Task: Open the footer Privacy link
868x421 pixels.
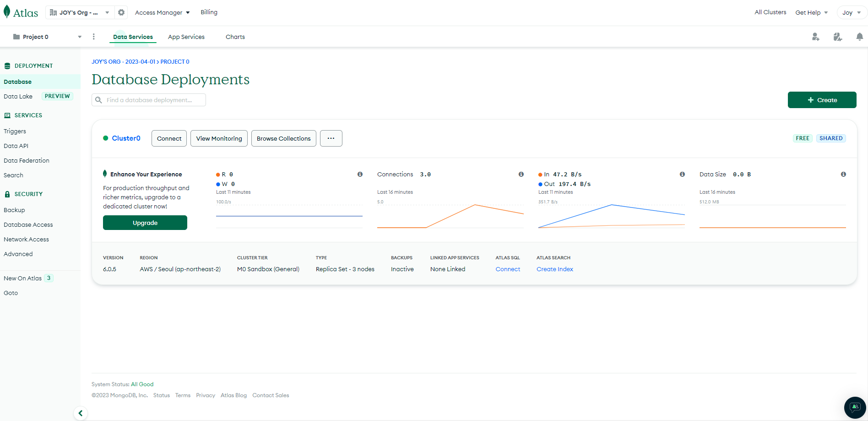Action: click(206, 395)
